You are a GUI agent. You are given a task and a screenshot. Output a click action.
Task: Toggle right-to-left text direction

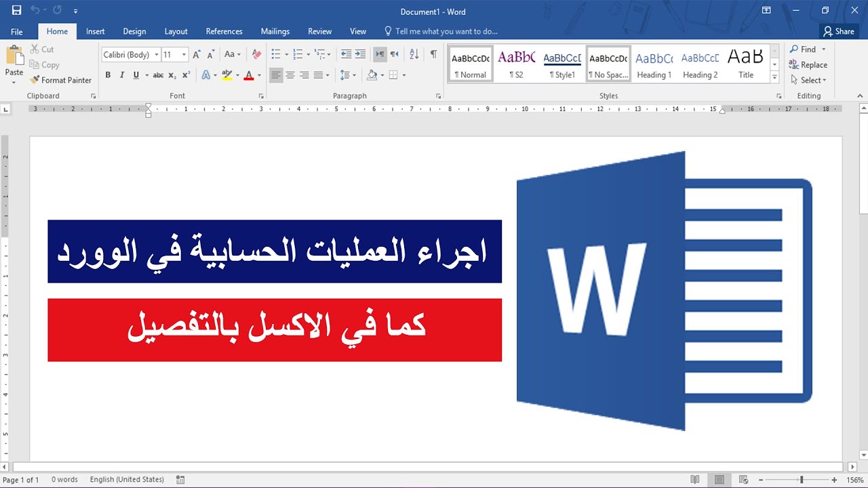tap(394, 54)
